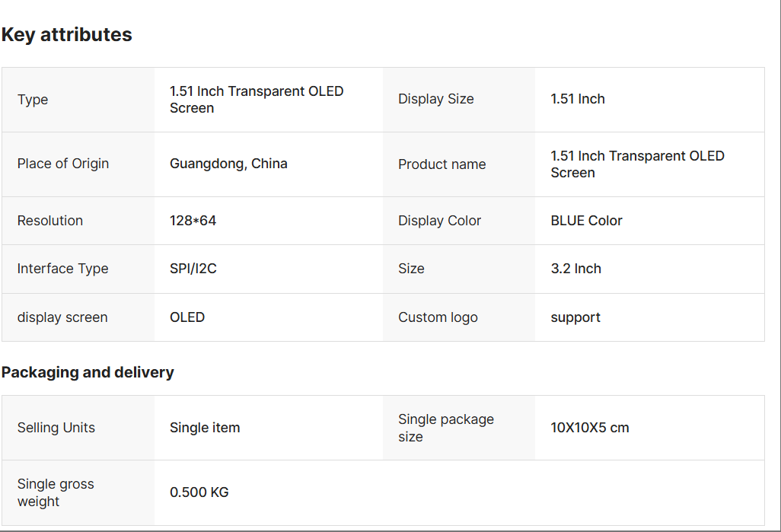
Task: Select the BLUE Color value
Action: [586, 221]
